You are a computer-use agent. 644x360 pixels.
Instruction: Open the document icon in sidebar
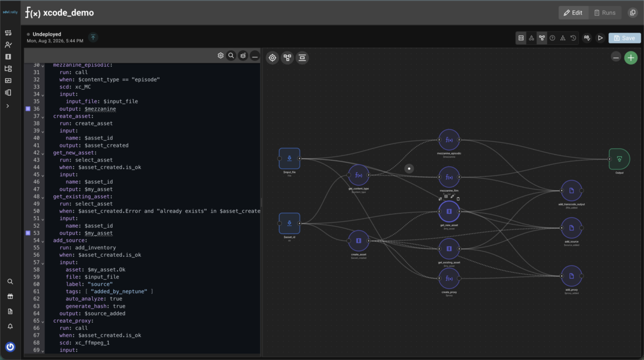click(x=10, y=312)
